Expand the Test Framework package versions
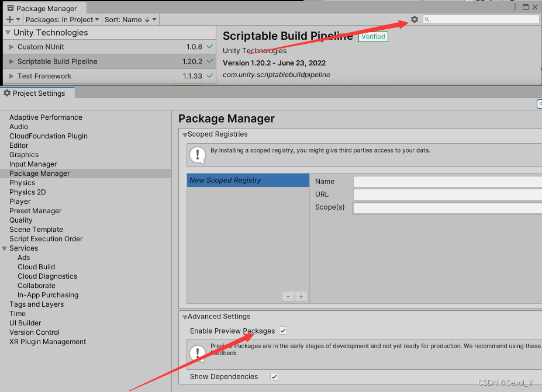 tap(12, 76)
